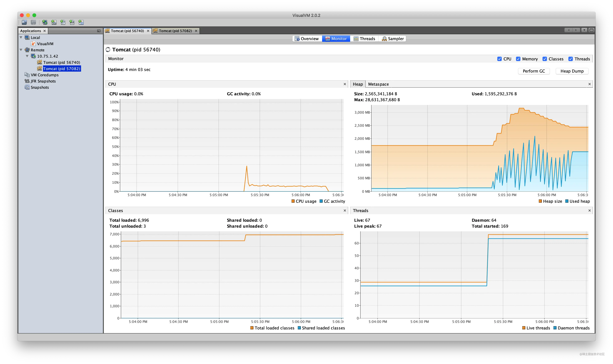Screen dimensions: 613x364
Task: Click the Uptime value text
Action: (x=138, y=70)
